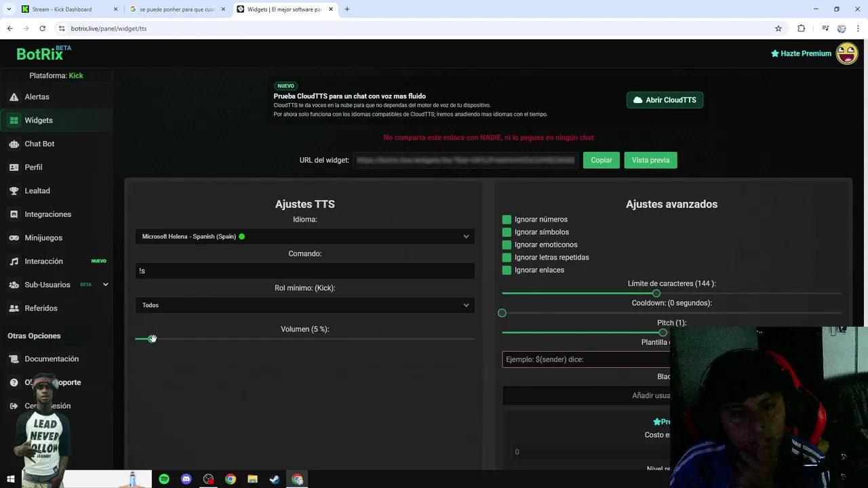Open the Perfil card icon

coord(14,167)
